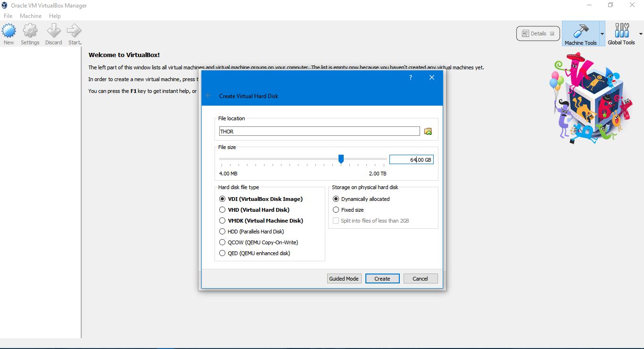This screenshot has height=349, width=644.
Task: Click the back arrow in the dialog header
Action: pyautogui.click(x=209, y=96)
